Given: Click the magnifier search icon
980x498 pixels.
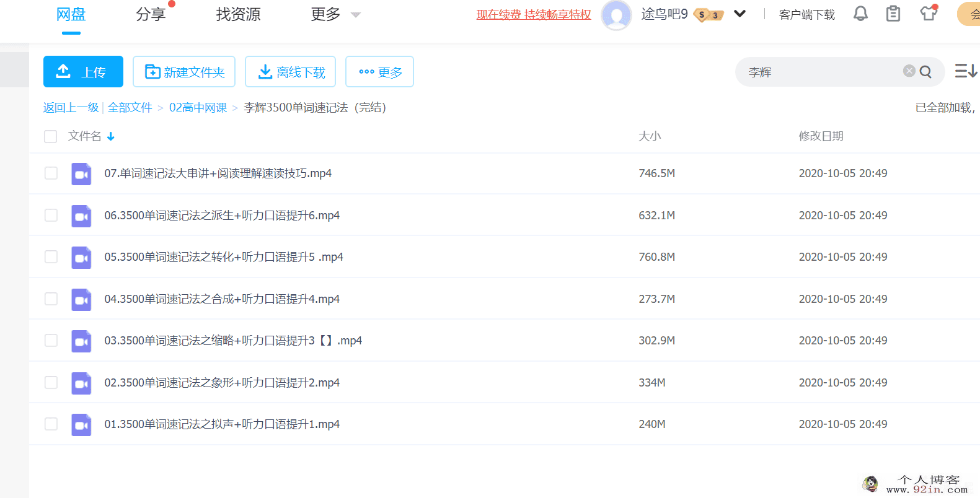Looking at the screenshot, I should pos(926,72).
